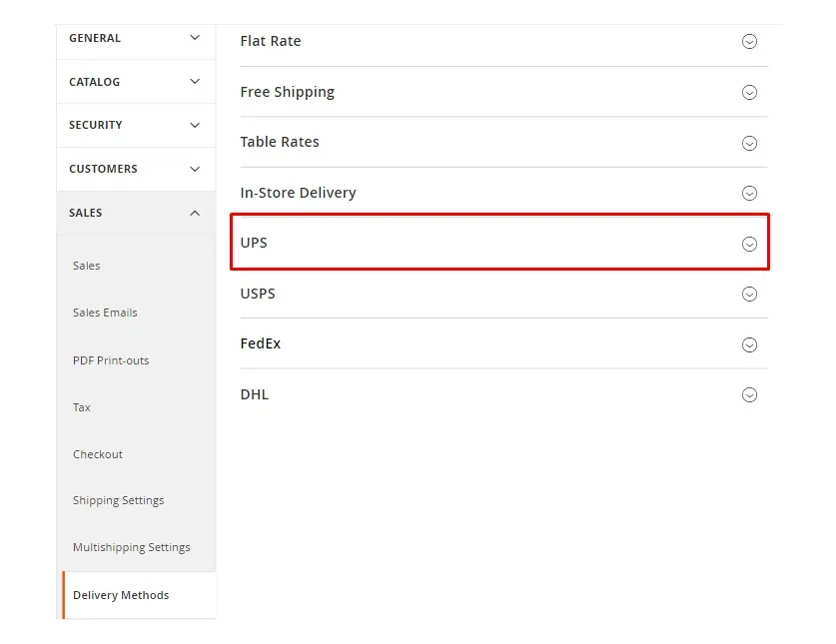
Task: Open PDF Print-outs settings
Action: coord(111,360)
